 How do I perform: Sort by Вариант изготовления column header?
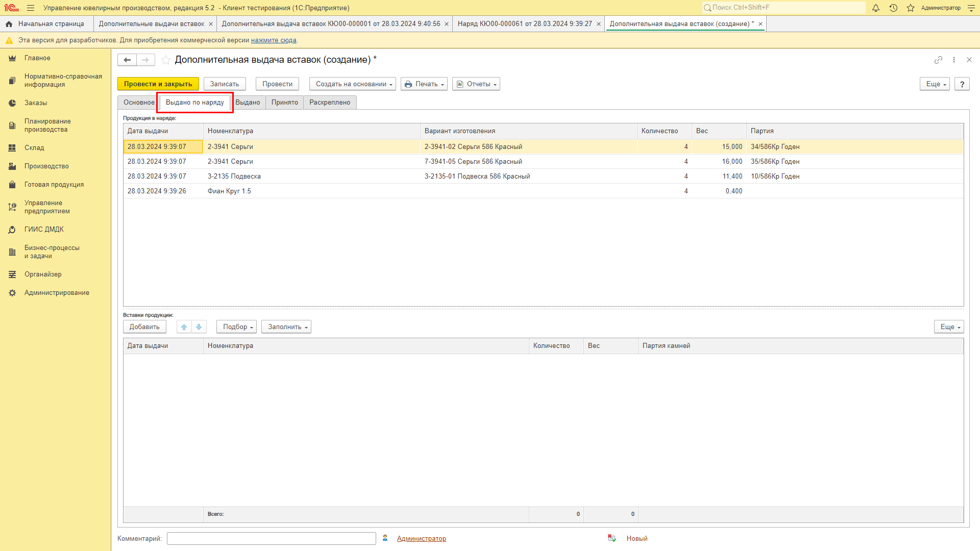[x=528, y=131]
